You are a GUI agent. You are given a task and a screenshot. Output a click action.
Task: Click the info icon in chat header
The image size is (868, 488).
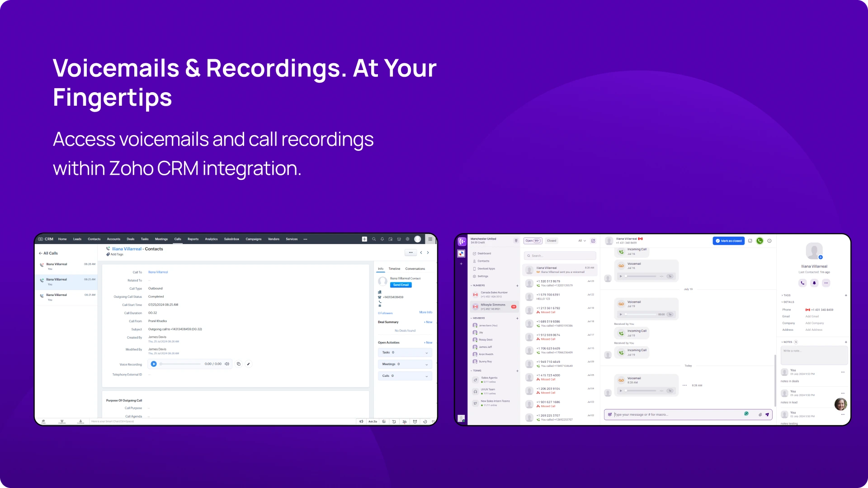769,241
